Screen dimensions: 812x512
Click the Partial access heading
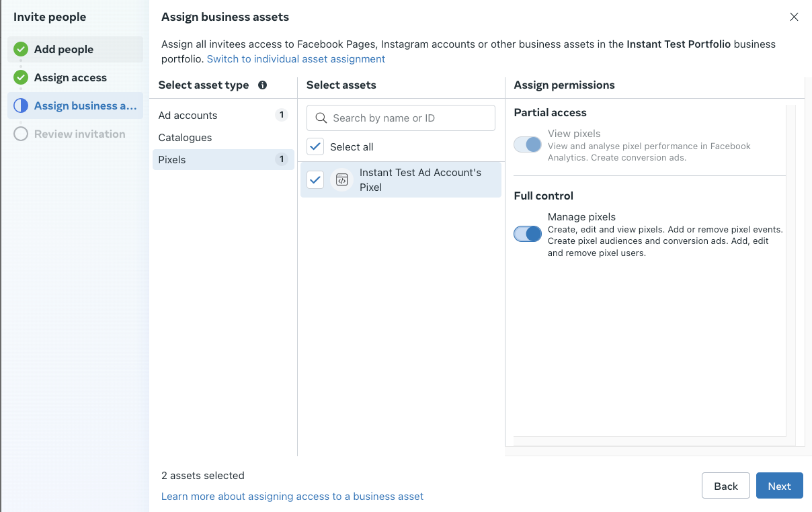pyautogui.click(x=551, y=112)
